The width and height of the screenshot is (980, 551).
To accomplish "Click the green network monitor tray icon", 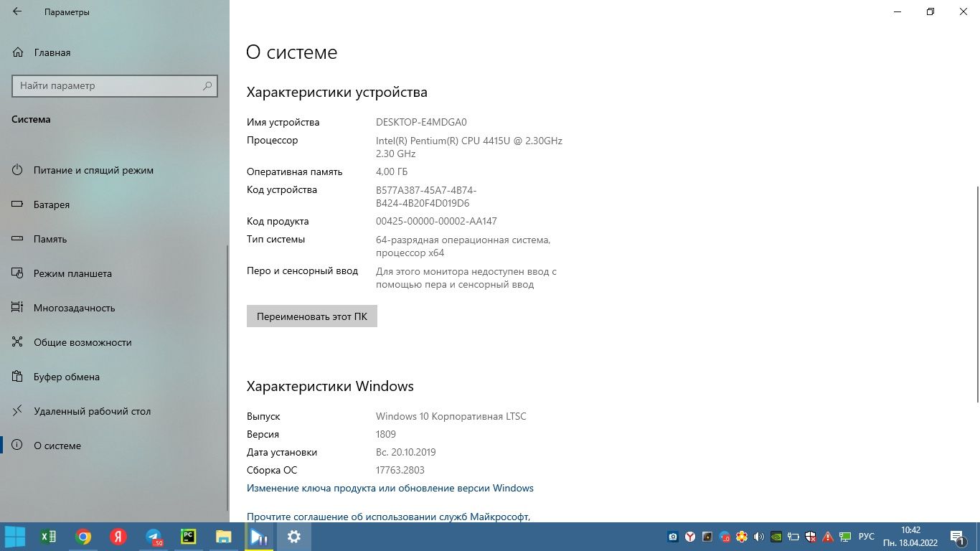I will (x=846, y=537).
